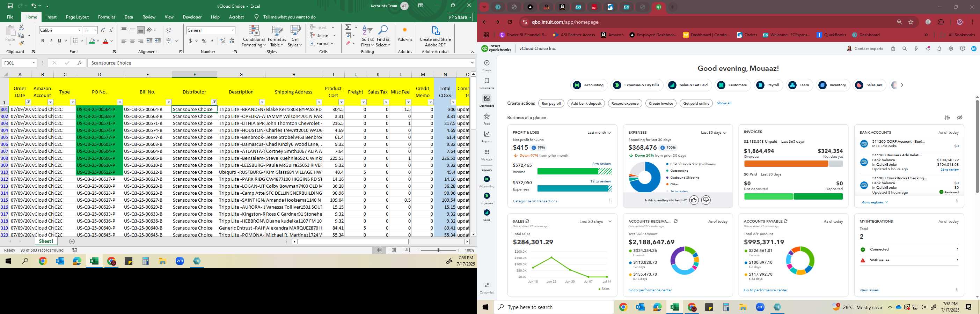Expand the font name Calibri dropdown
Screen dimensions: 980x314
pos(79,30)
